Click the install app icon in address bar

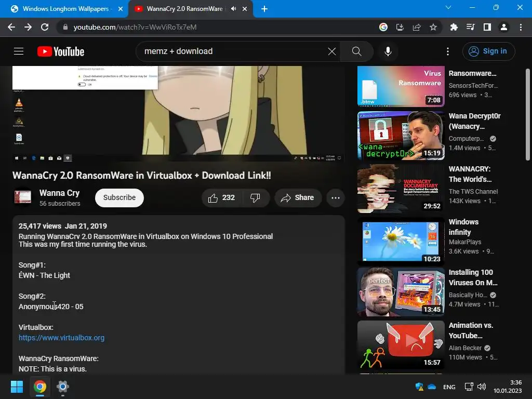(x=400, y=27)
